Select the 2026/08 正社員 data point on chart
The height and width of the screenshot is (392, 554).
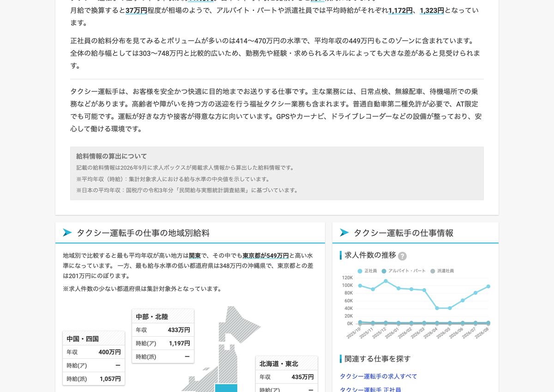[488, 286]
